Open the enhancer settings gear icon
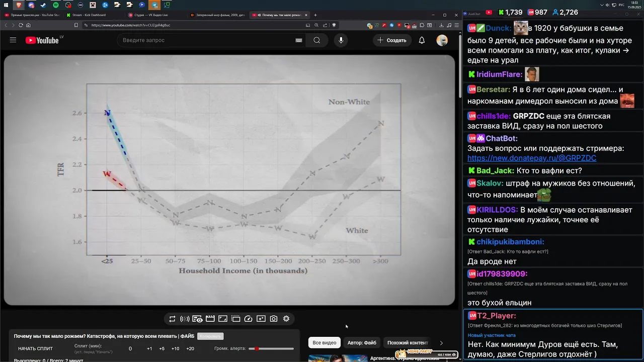 click(286, 319)
